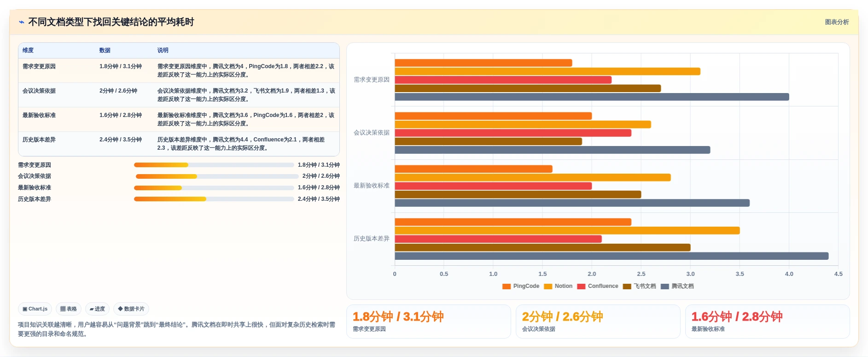The height and width of the screenshot is (357, 868).
Task: Click the 需求变更原因 progress bar
Action: pos(214,165)
